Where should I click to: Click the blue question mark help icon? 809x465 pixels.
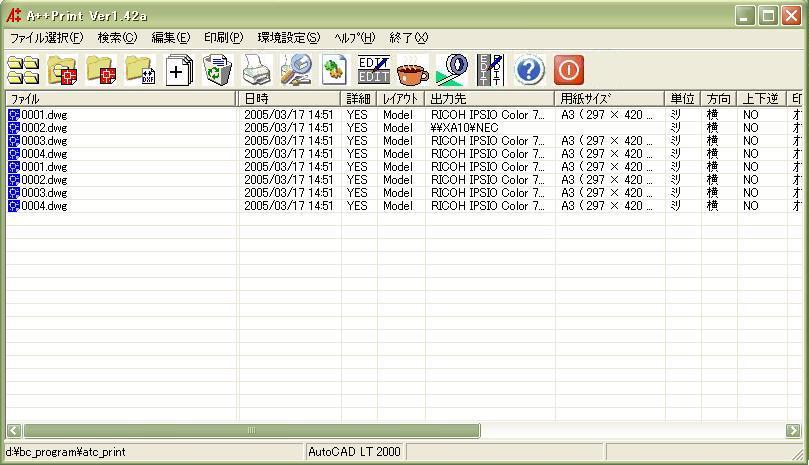(529, 70)
